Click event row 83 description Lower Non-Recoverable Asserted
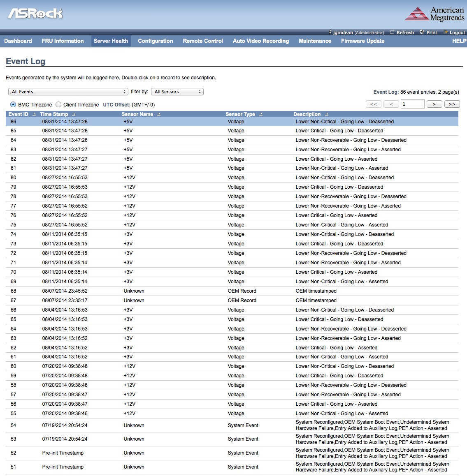The image size is (467, 476). (348, 150)
